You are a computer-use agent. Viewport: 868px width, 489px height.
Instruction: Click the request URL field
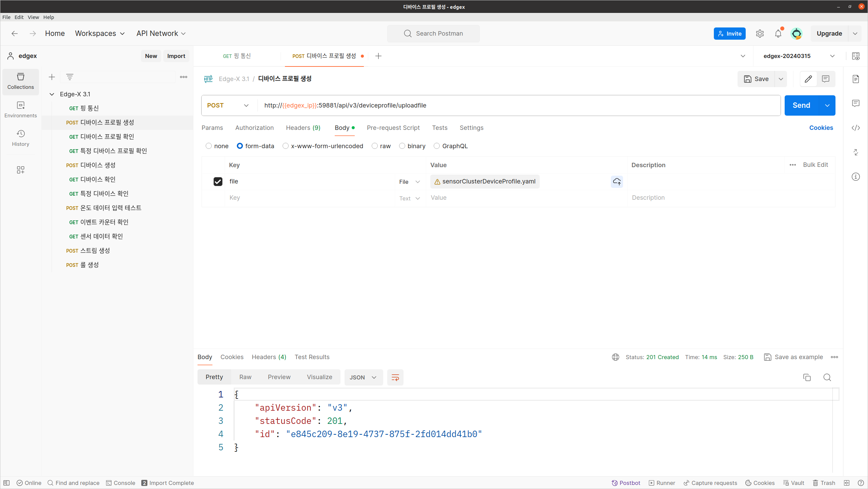(x=518, y=105)
